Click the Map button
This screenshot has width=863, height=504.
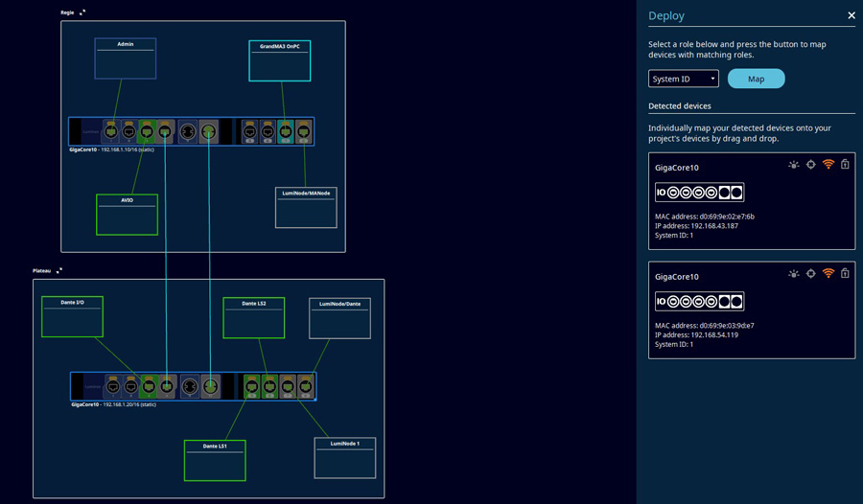[x=756, y=79]
